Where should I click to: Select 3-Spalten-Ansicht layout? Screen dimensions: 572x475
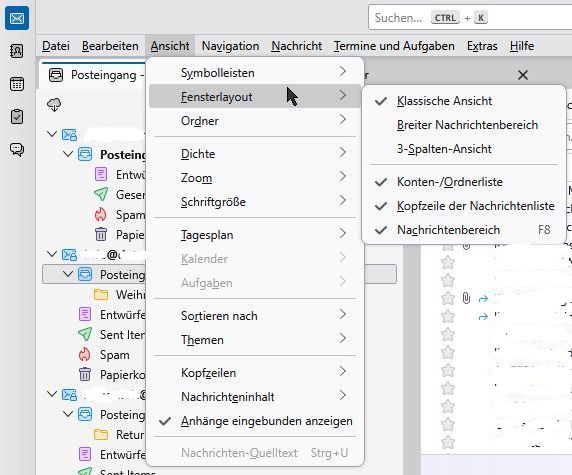click(463, 149)
